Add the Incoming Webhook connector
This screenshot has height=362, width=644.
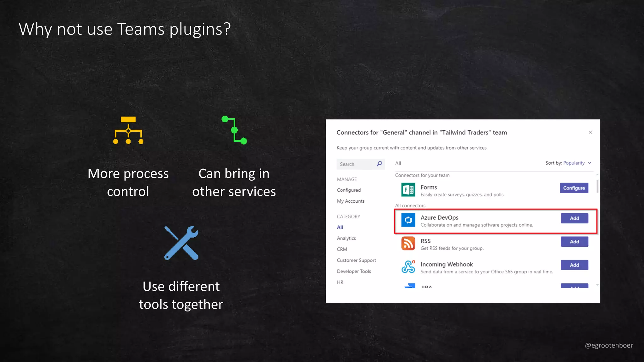click(x=575, y=265)
